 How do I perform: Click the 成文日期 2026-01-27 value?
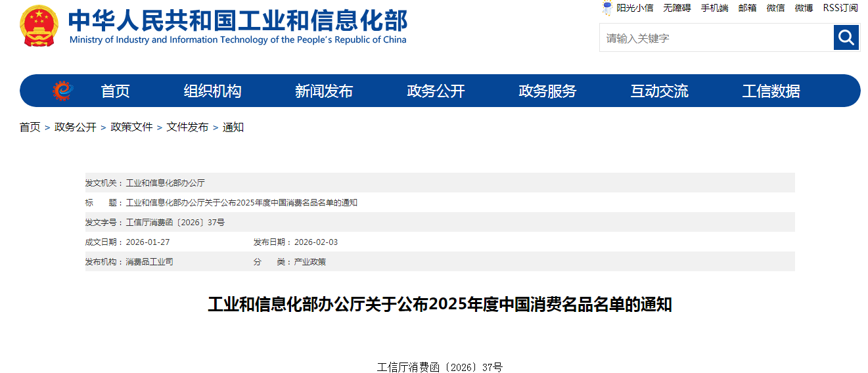(x=148, y=242)
